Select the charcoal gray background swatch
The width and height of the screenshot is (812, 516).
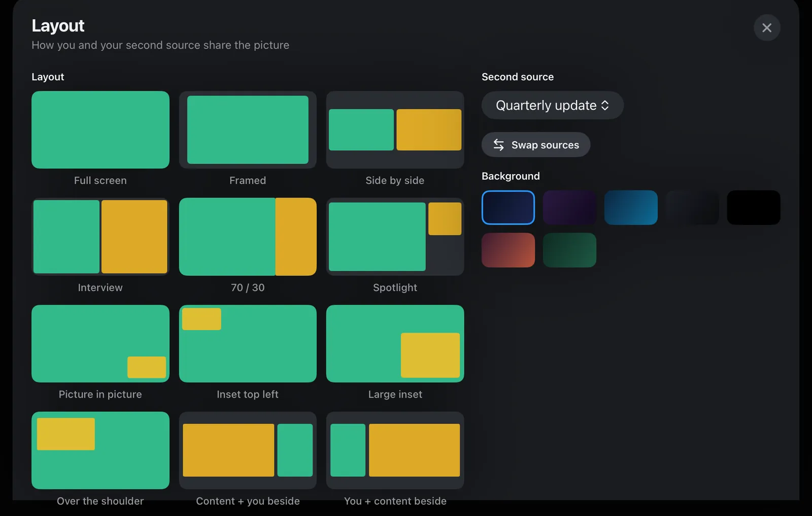click(x=692, y=207)
